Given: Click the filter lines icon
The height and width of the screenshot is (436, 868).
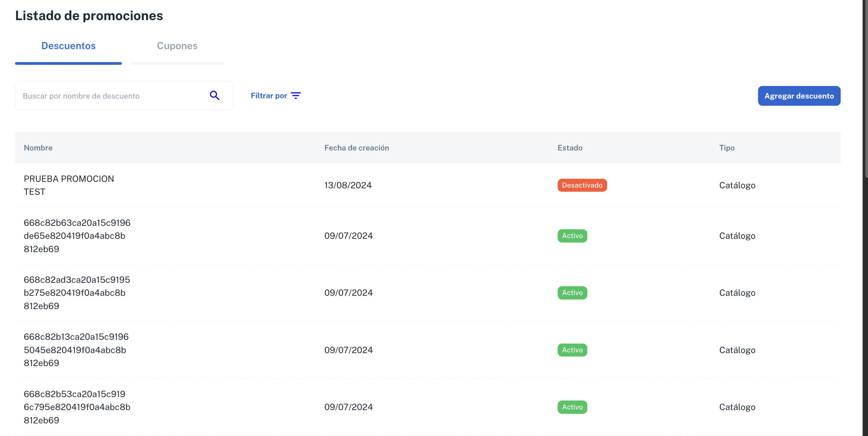Looking at the screenshot, I should tap(296, 96).
